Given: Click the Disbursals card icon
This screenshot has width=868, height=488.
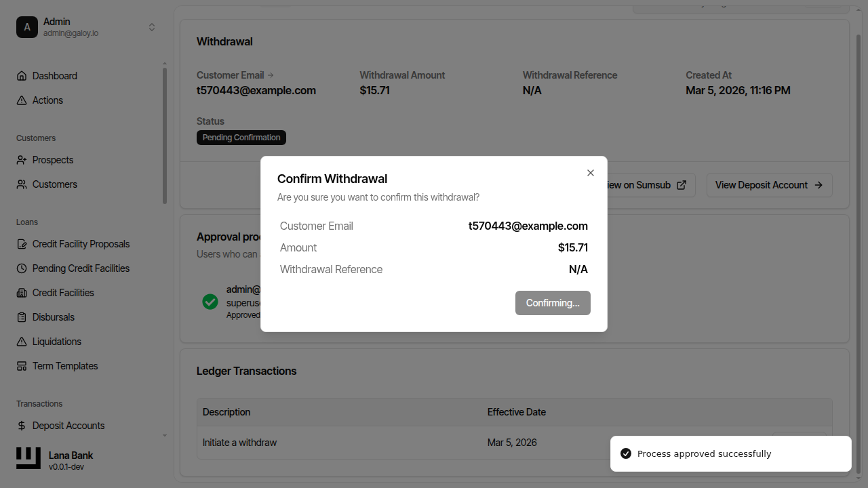Looking at the screenshot, I should pos(21,317).
